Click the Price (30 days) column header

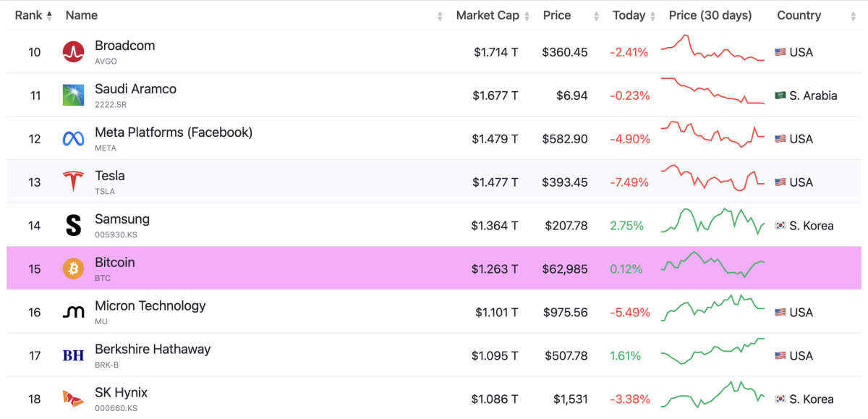[710, 15]
